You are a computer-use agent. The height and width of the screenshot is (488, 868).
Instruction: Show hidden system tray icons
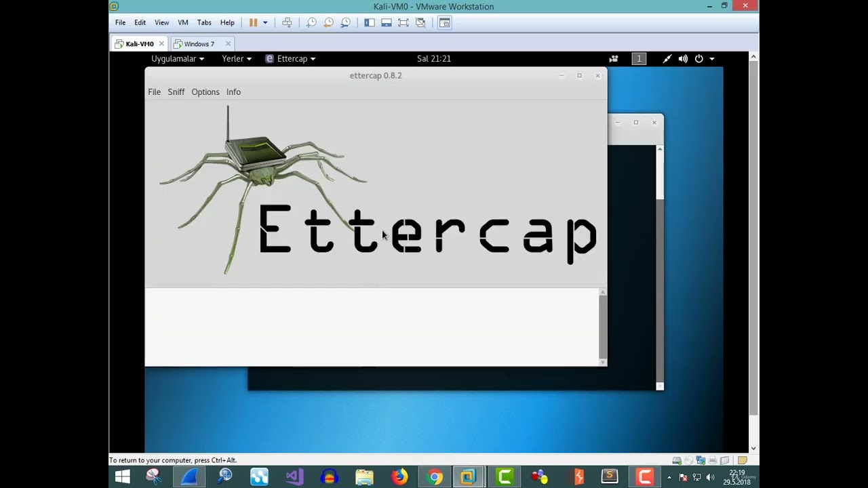pyautogui.click(x=669, y=477)
